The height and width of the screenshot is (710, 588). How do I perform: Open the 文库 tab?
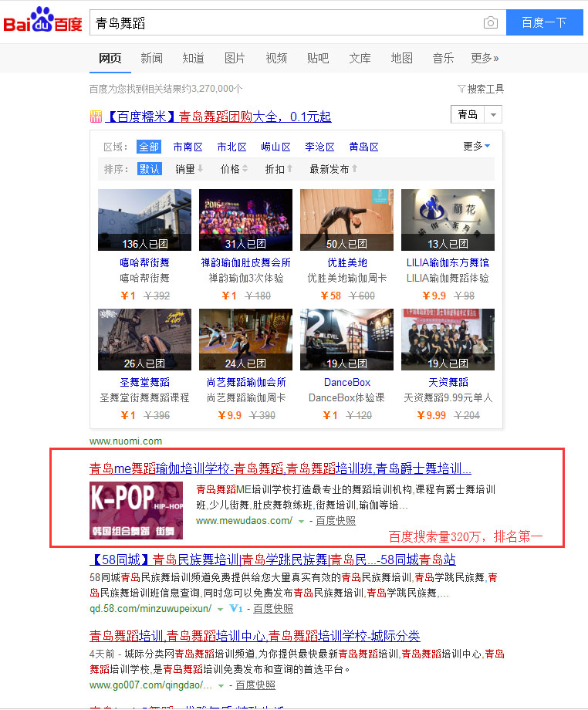[360, 58]
